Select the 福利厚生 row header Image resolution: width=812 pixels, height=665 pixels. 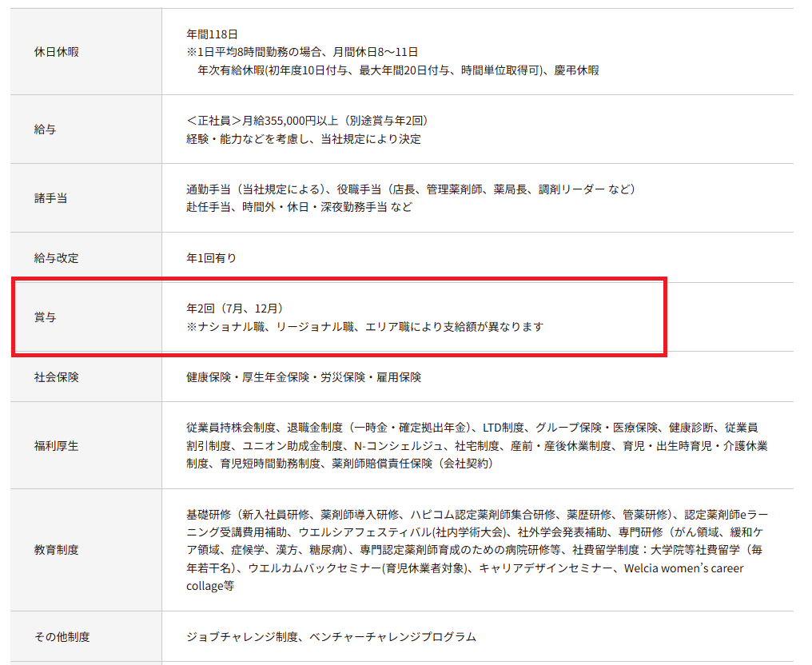[57, 445]
